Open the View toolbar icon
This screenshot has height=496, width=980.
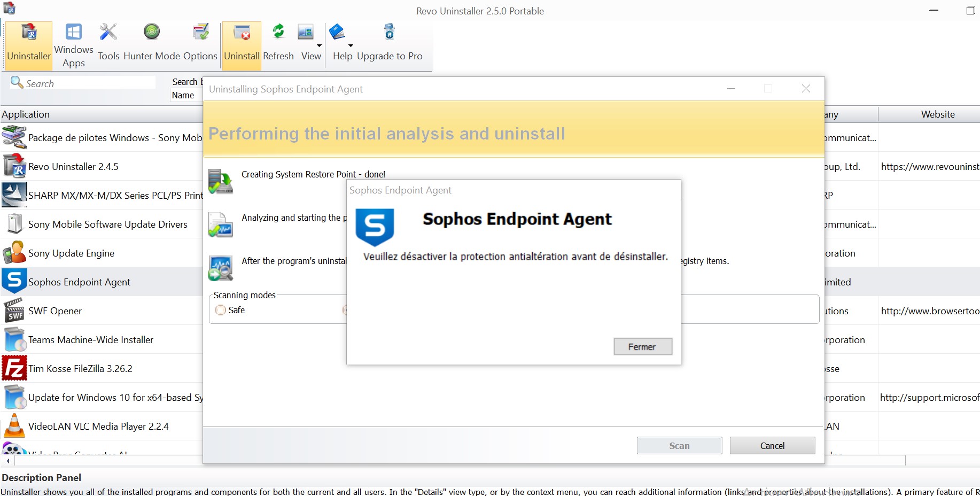[306, 32]
